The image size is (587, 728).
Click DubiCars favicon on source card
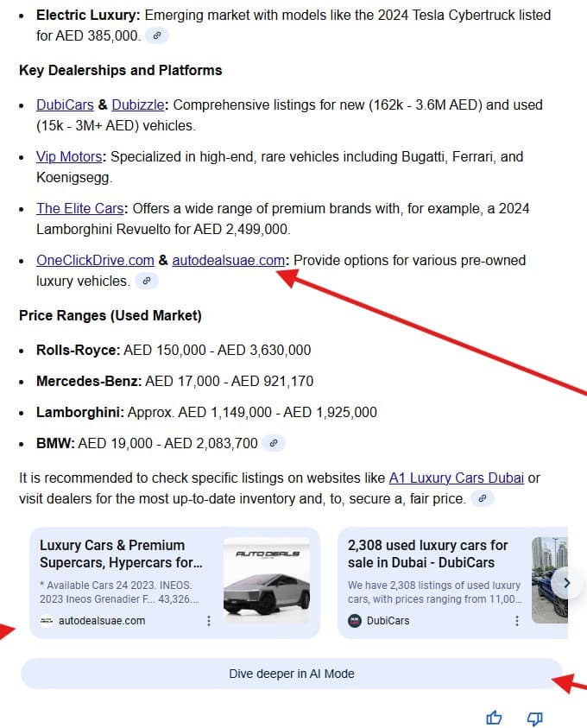coord(355,621)
